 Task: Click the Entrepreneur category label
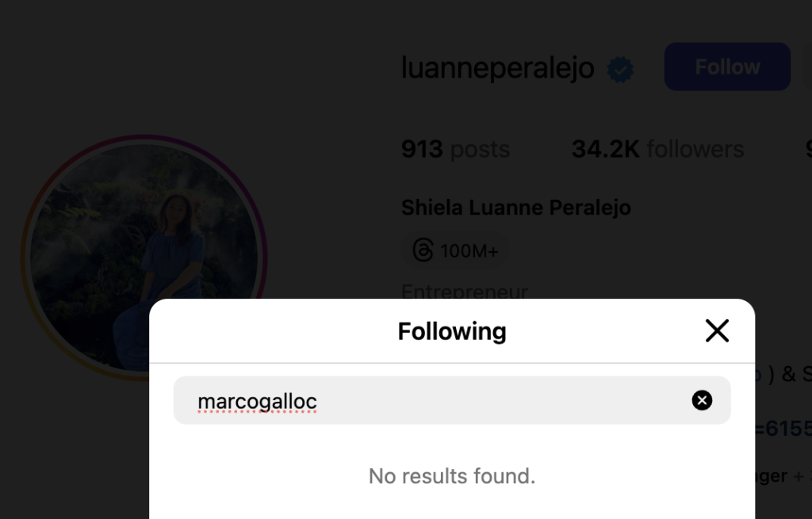click(465, 292)
